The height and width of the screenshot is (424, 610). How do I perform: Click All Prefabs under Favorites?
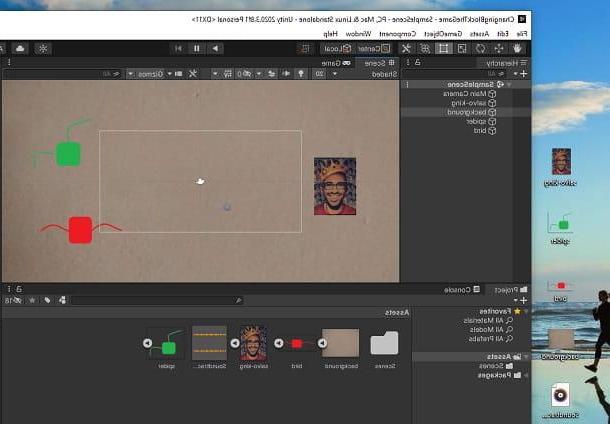491,339
